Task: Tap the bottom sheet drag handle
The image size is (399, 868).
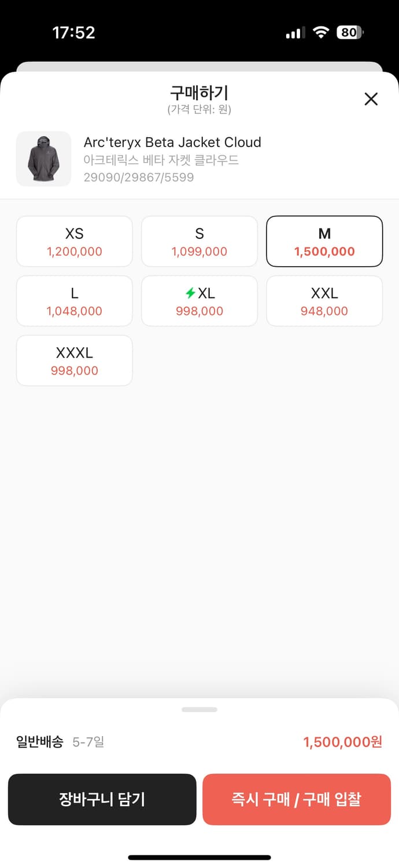Action: tap(199, 709)
